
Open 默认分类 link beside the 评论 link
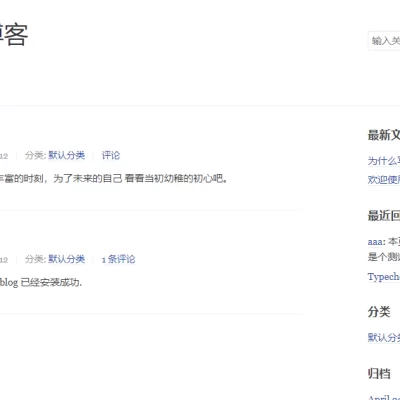[x=67, y=155]
